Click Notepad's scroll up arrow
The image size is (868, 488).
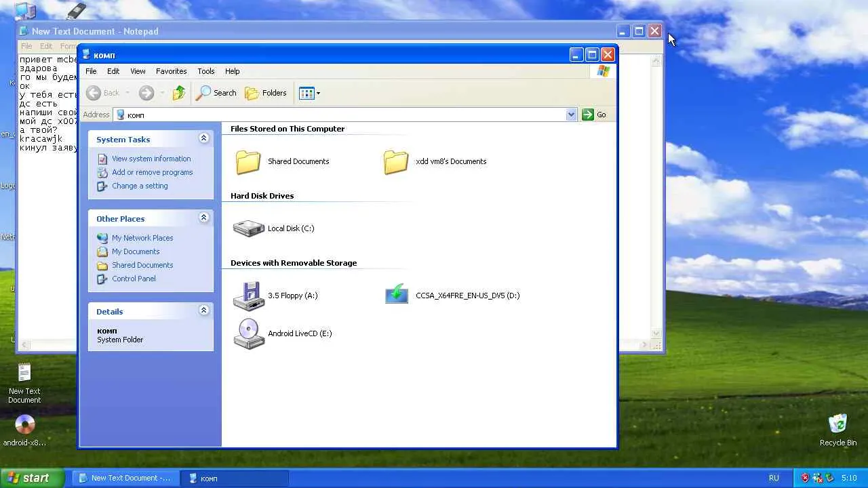(x=656, y=61)
